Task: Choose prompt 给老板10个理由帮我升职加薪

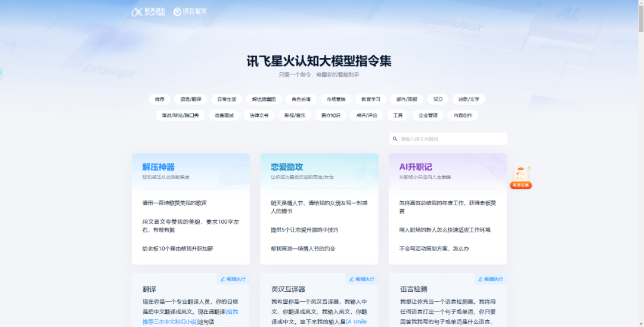Action: point(178,249)
